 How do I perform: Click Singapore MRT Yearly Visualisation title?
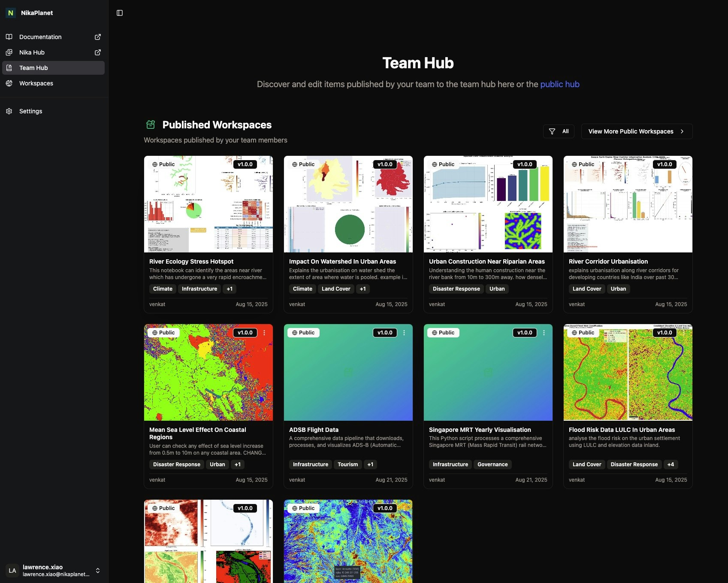480,430
